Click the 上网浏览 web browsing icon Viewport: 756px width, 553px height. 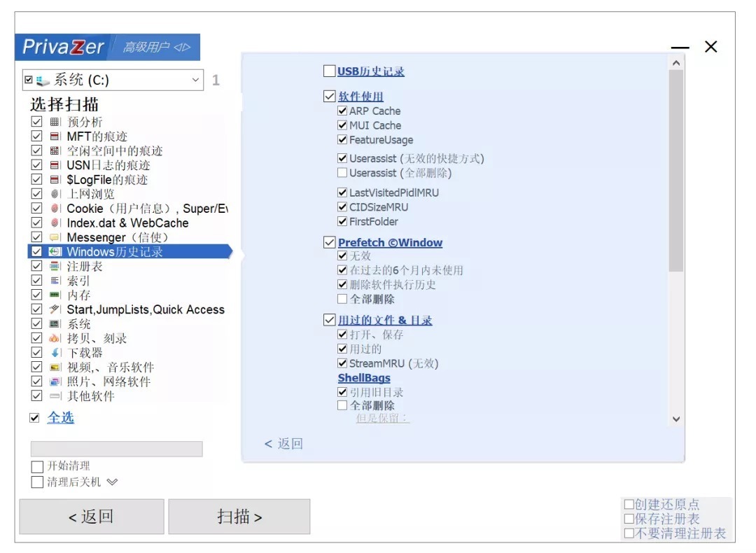[x=55, y=194]
